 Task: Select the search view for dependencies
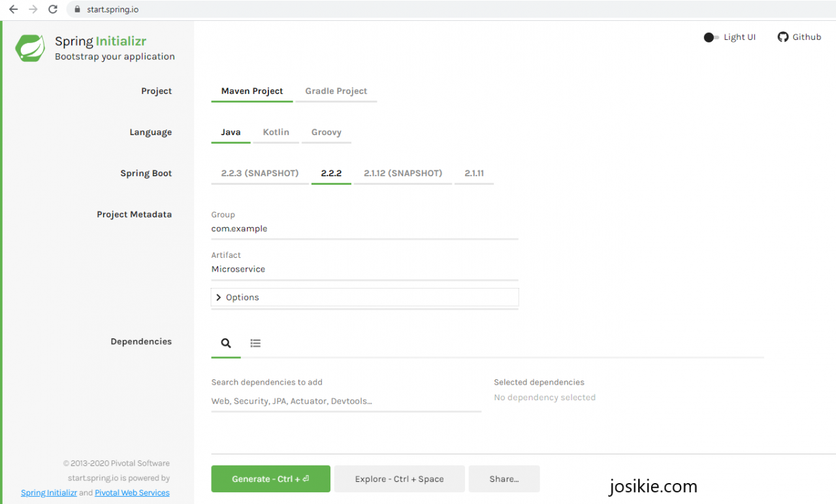point(225,343)
